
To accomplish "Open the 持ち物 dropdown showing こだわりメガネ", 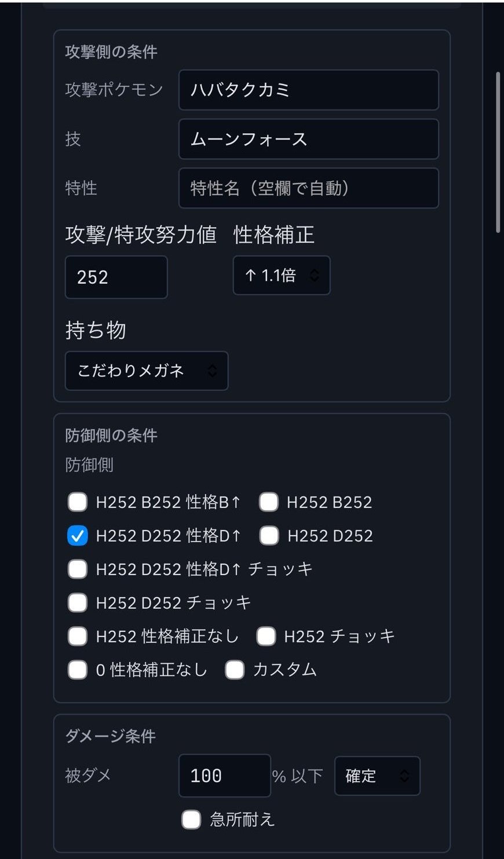I will click(146, 371).
